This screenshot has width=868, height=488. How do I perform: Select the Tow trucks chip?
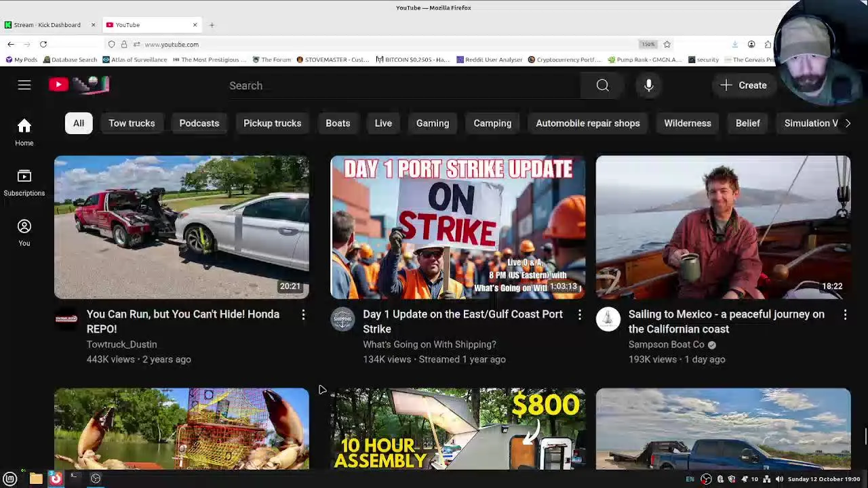tap(132, 123)
